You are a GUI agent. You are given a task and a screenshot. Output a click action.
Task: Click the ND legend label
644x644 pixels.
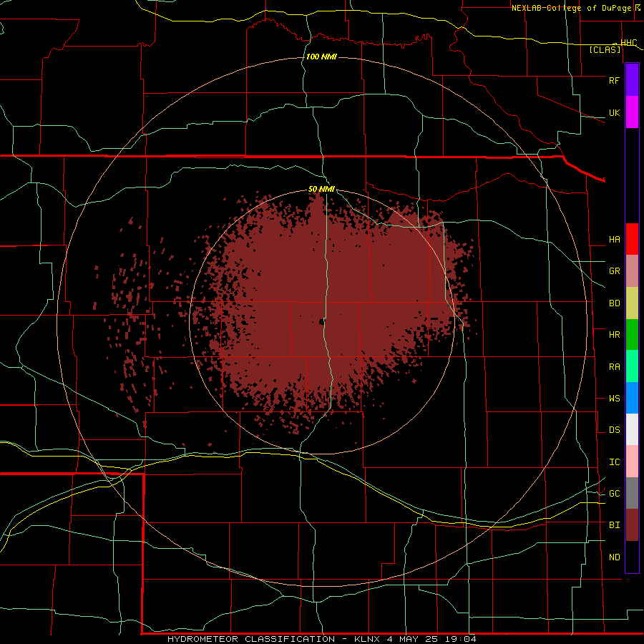click(x=615, y=557)
